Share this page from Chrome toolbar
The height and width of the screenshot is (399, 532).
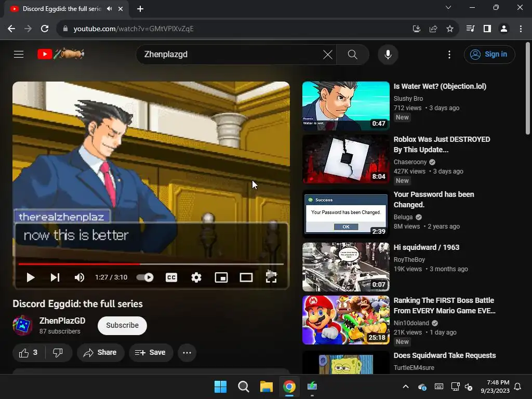click(433, 29)
